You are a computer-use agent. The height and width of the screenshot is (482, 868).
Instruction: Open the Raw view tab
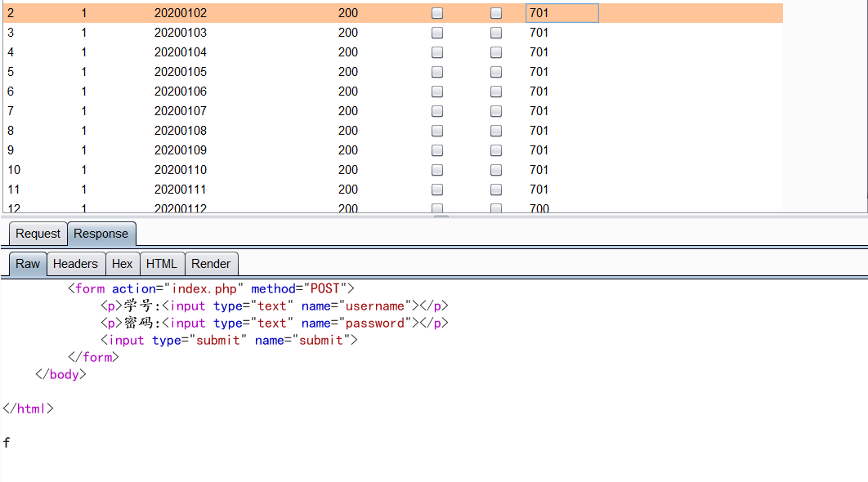[28, 264]
